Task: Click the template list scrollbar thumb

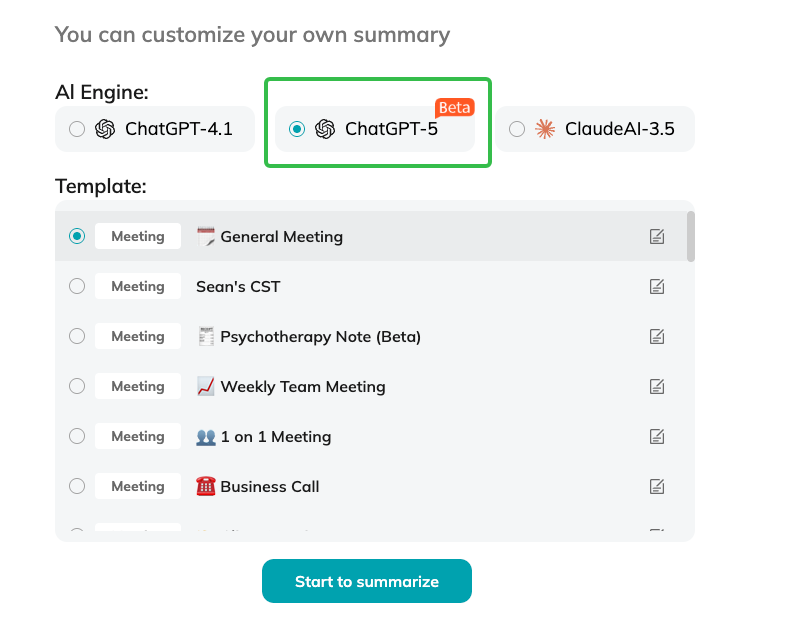Action: (x=690, y=236)
